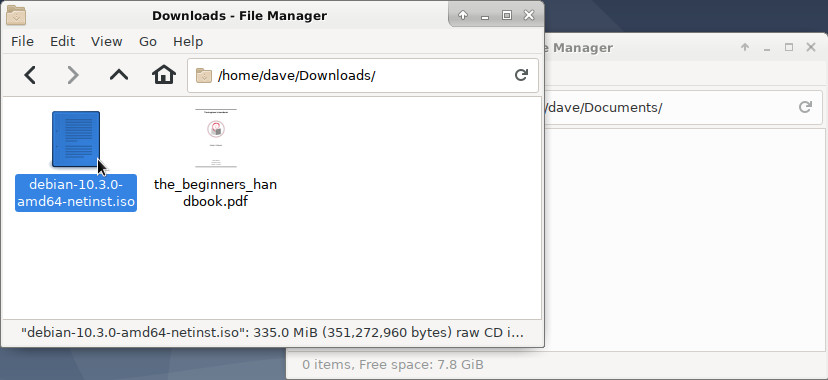Select the debian ISO file icon
828x380 pixels.
click(x=76, y=139)
